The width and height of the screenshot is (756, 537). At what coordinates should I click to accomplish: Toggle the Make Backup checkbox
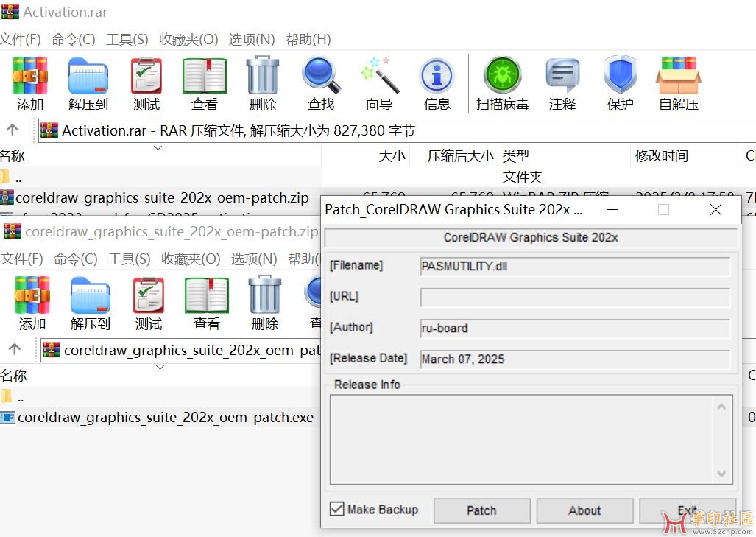pos(337,509)
